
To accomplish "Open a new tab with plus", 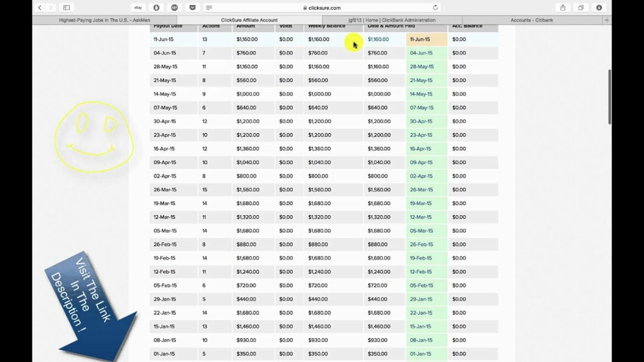I will point(607,20).
